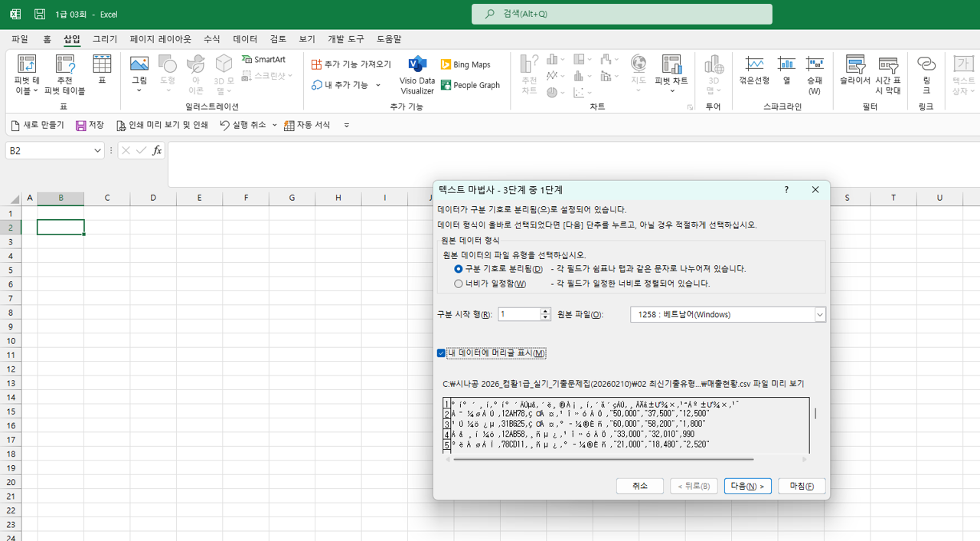Open the Formulas ribbon tab
This screenshot has width=980, height=541.
click(211, 39)
